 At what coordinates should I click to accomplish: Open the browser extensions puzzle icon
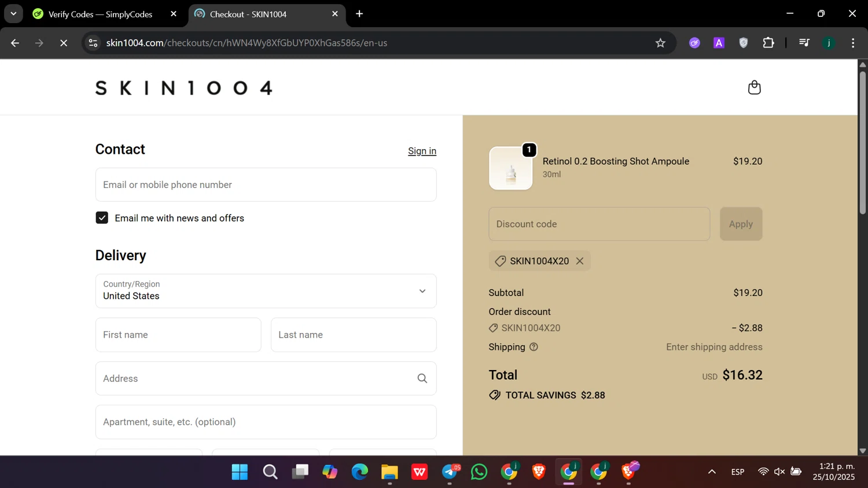point(768,43)
